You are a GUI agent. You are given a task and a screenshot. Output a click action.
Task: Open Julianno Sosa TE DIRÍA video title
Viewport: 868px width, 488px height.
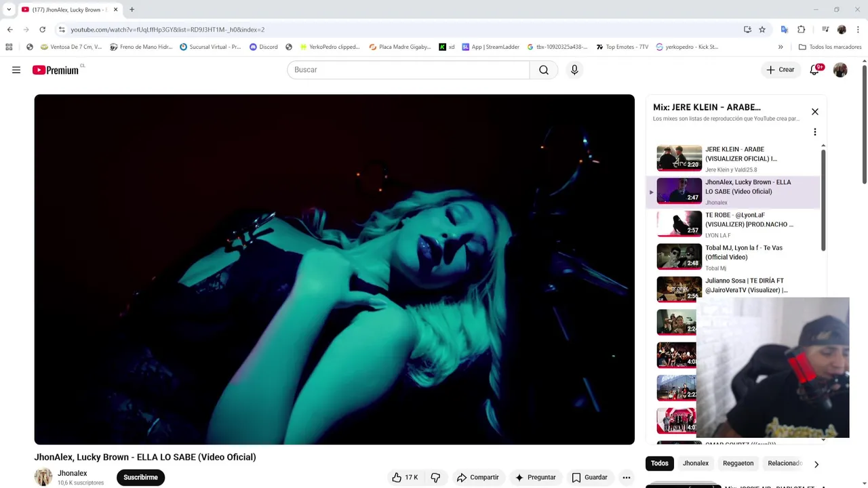tap(747, 285)
